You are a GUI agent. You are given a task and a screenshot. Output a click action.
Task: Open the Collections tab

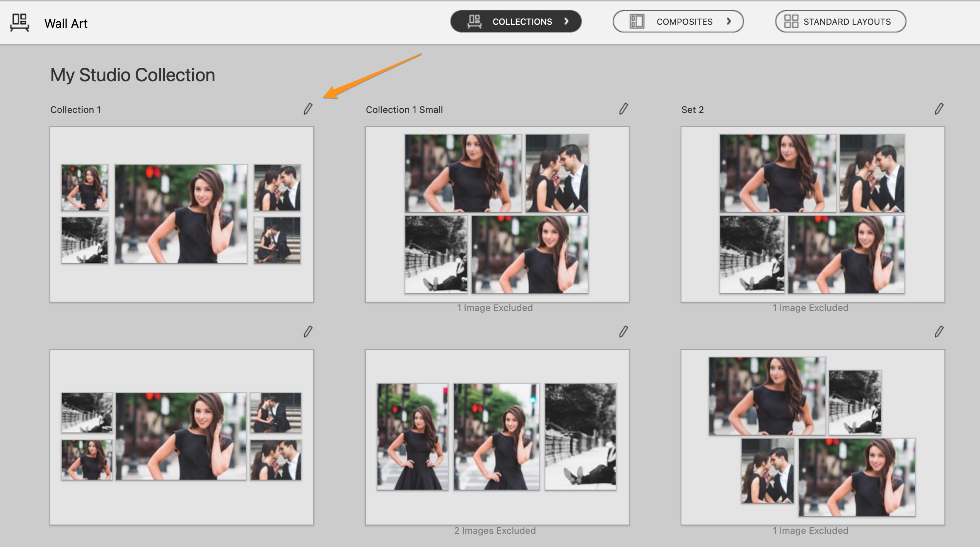[516, 21]
